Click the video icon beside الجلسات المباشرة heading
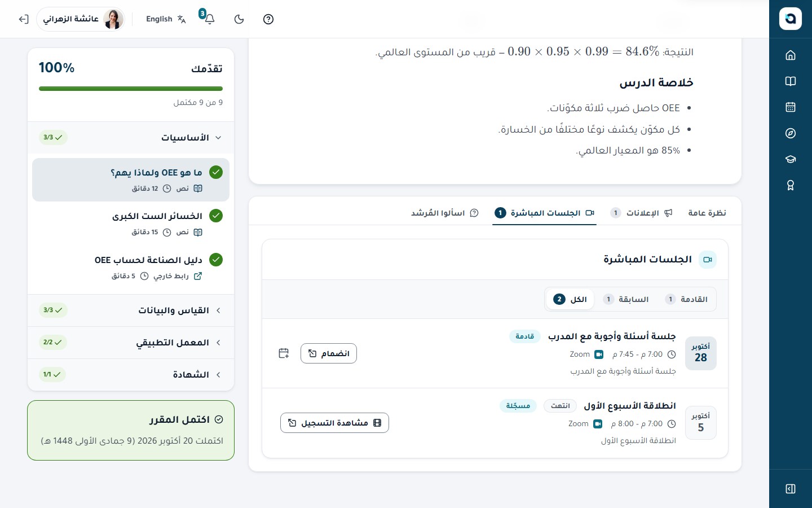The height and width of the screenshot is (508, 812). point(708,260)
